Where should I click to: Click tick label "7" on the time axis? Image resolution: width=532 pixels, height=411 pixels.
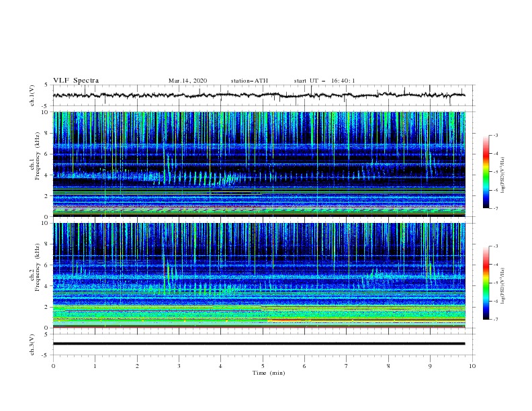pos(347,366)
